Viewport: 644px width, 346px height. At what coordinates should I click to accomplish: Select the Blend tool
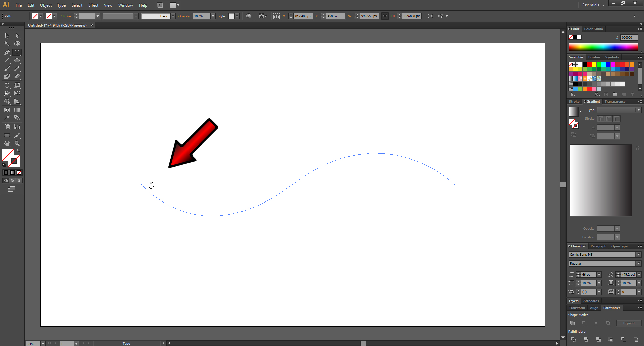point(17,118)
